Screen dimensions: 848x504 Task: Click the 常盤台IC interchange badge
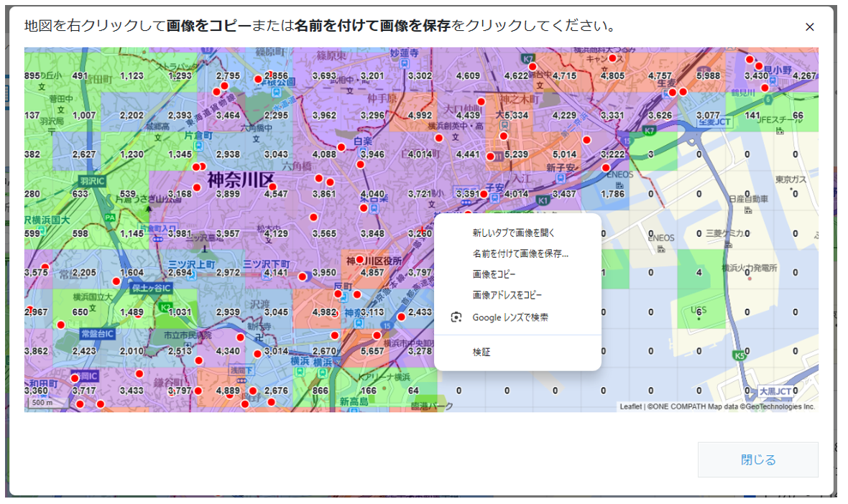point(97,334)
